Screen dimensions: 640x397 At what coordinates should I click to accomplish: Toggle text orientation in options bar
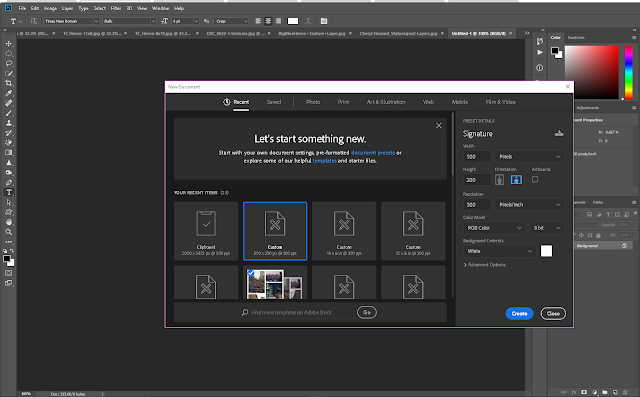point(34,21)
